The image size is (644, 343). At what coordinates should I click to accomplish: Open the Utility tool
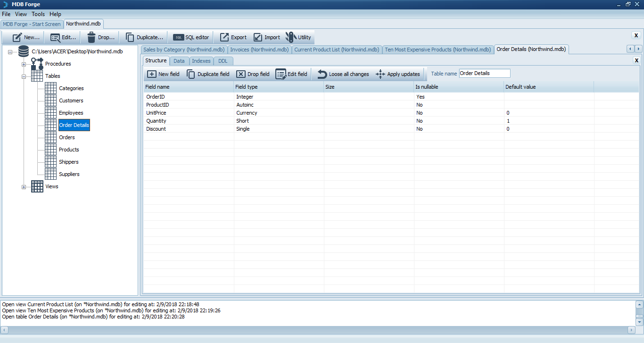point(298,37)
